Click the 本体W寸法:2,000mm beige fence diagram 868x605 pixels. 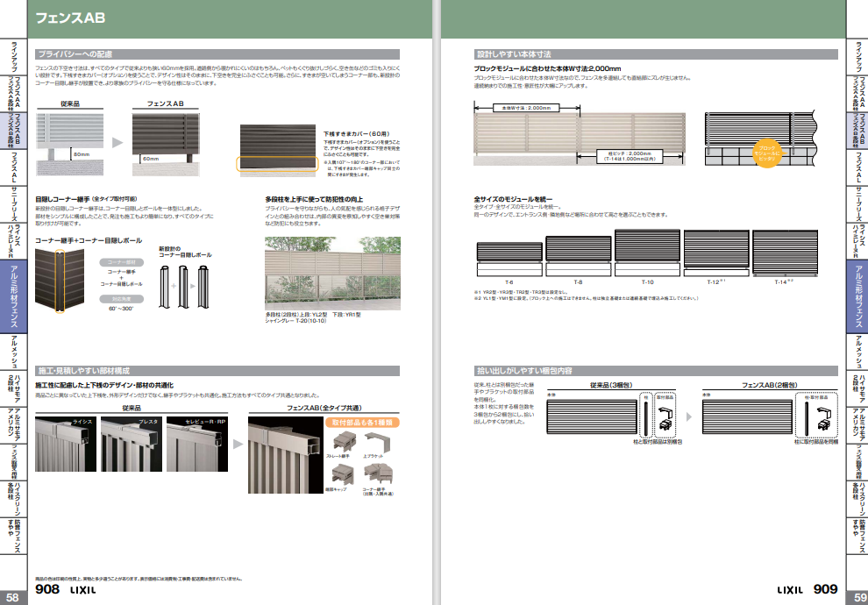[x=580, y=134]
